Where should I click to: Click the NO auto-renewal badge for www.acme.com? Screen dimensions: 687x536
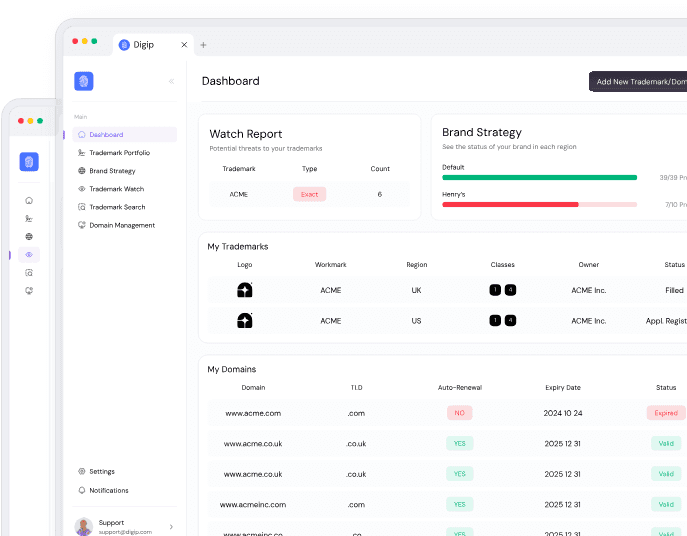coord(460,413)
